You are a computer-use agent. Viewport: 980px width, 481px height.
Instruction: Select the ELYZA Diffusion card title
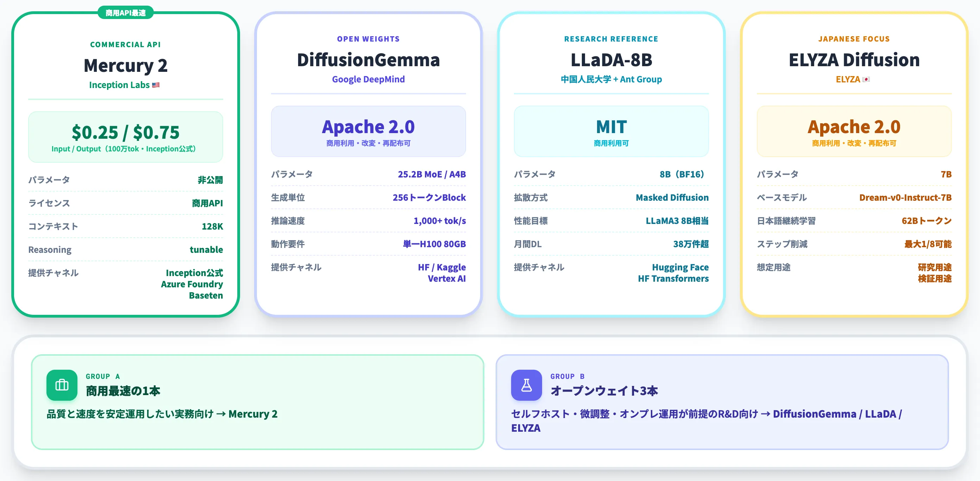pos(854,60)
